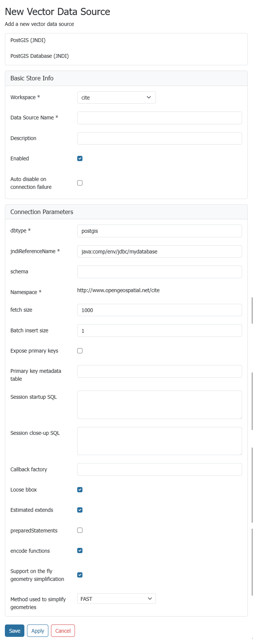The width and height of the screenshot is (253, 644).
Task: Click the jndiReferenceName input field
Action: click(159, 252)
